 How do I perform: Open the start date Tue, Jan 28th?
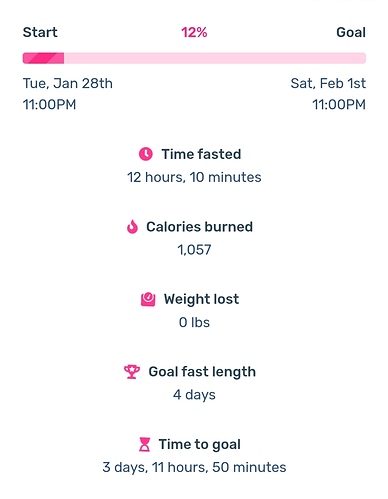coord(68,83)
